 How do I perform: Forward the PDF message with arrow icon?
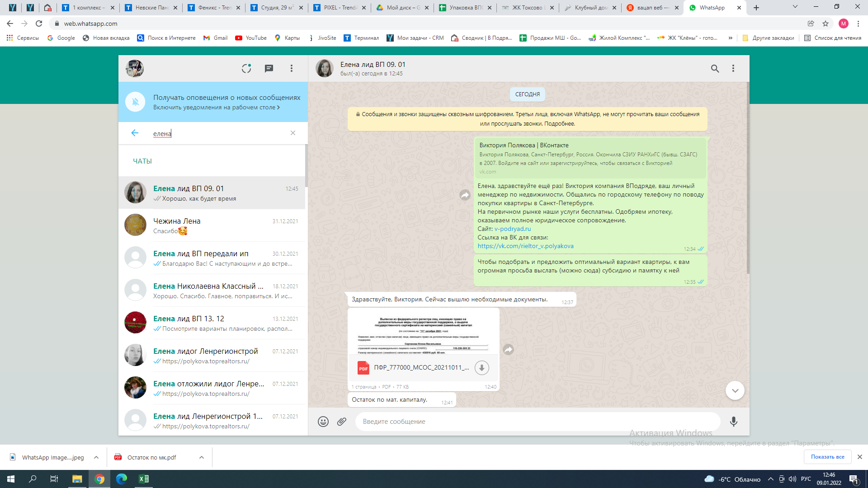(x=509, y=349)
